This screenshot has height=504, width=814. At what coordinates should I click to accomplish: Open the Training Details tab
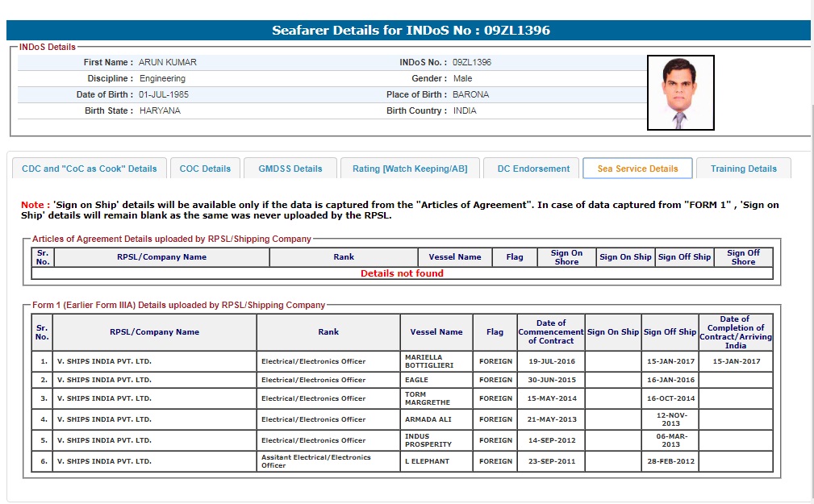point(743,169)
